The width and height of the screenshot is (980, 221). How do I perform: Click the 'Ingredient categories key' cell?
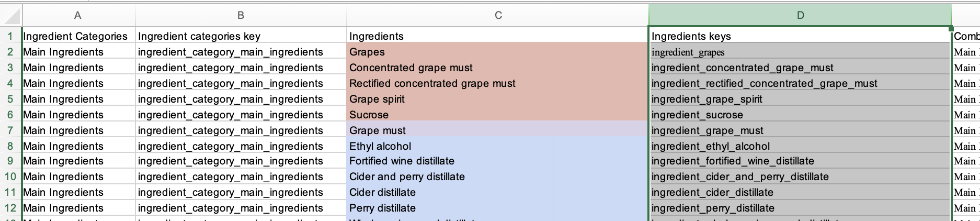[x=241, y=36]
